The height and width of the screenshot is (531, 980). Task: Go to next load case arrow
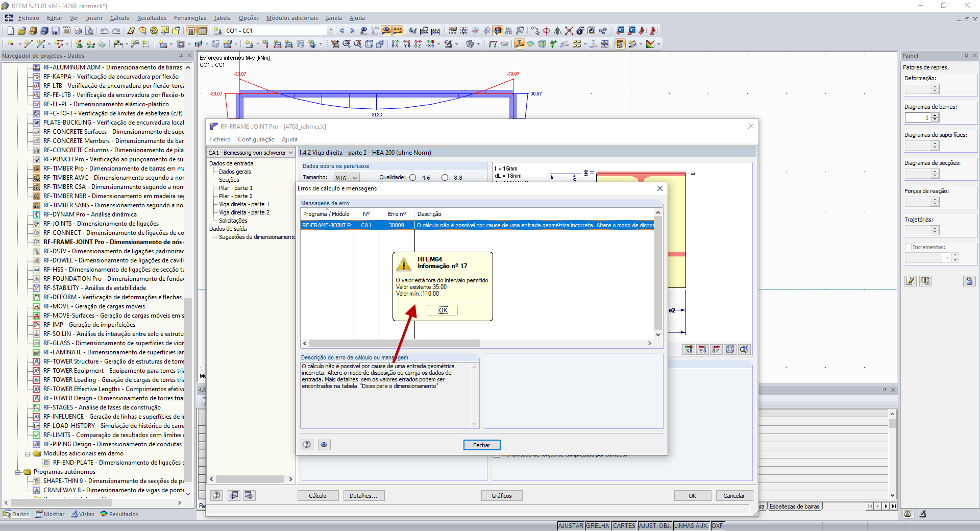click(352, 31)
